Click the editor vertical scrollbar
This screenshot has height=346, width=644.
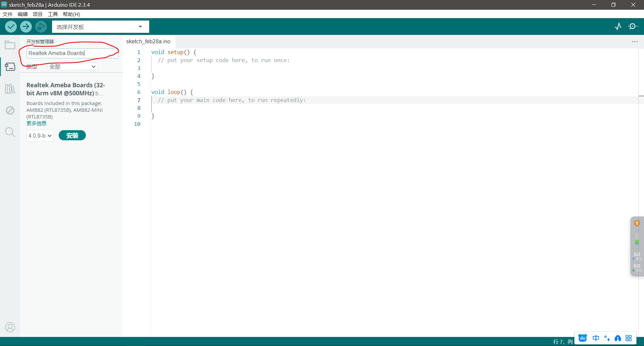pos(641,192)
